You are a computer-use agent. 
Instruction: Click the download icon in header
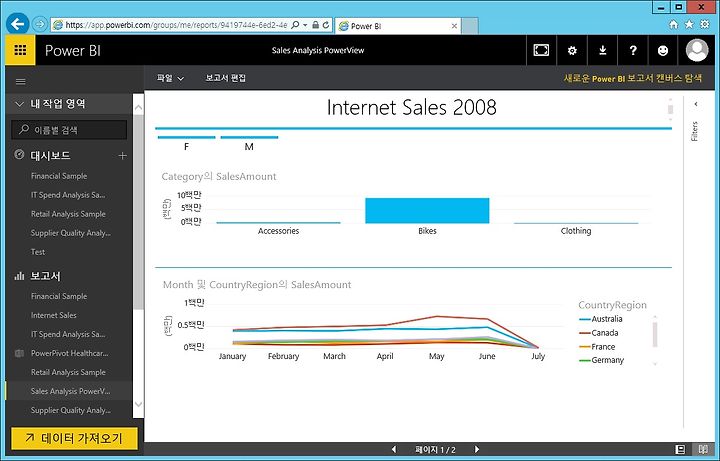(602, 50)
